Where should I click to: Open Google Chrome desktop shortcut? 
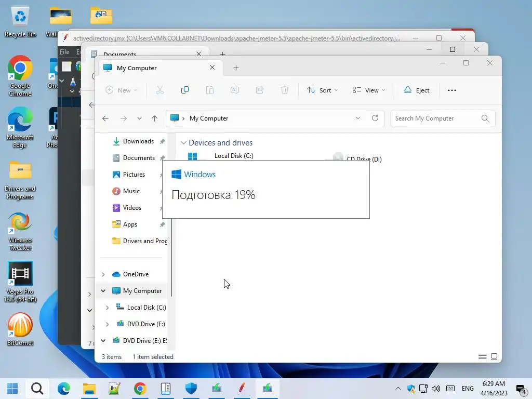tap(20, 76)
